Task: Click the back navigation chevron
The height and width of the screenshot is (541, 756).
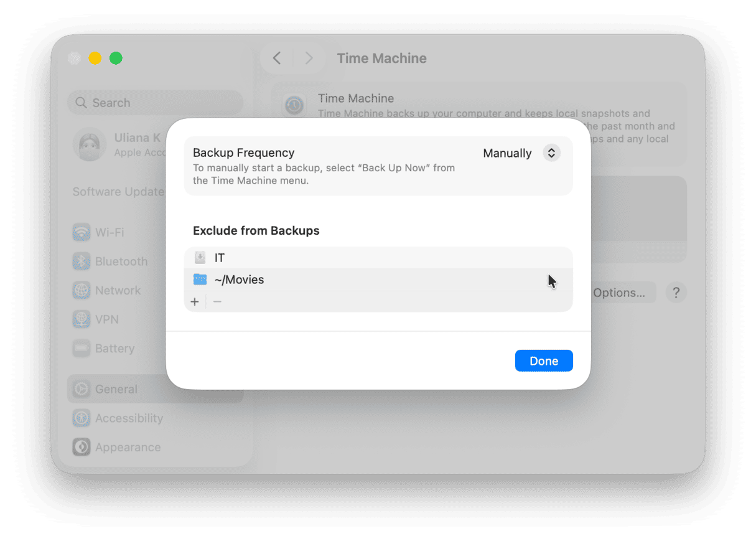Action: coord(276,57)
